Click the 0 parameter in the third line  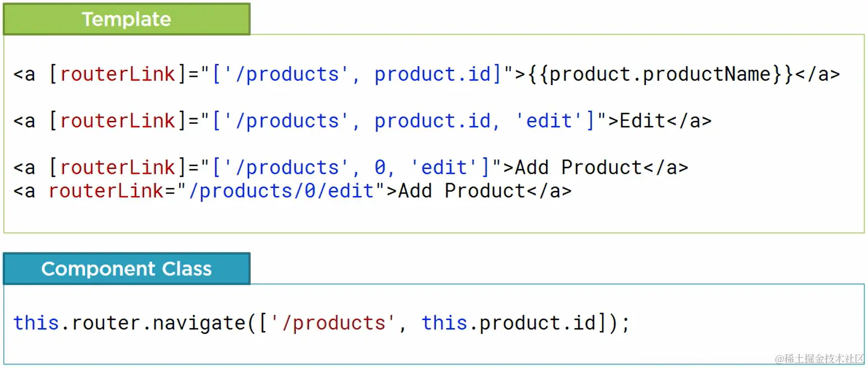(381, 167)
